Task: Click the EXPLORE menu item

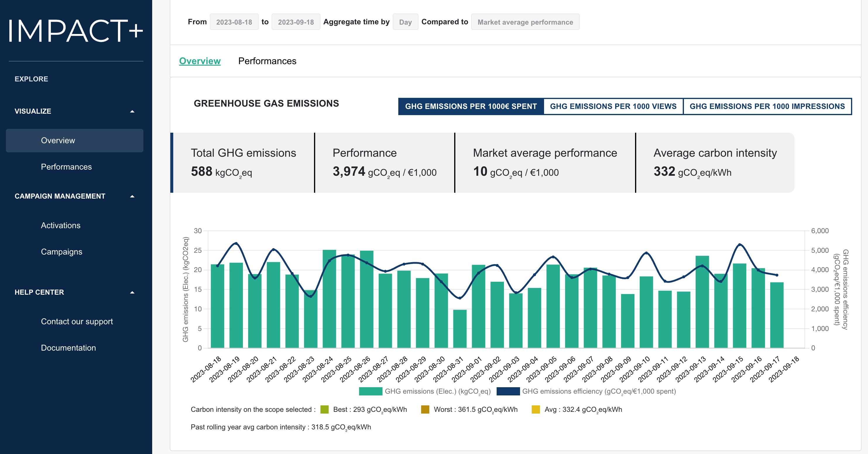Action: coord(31,79)
